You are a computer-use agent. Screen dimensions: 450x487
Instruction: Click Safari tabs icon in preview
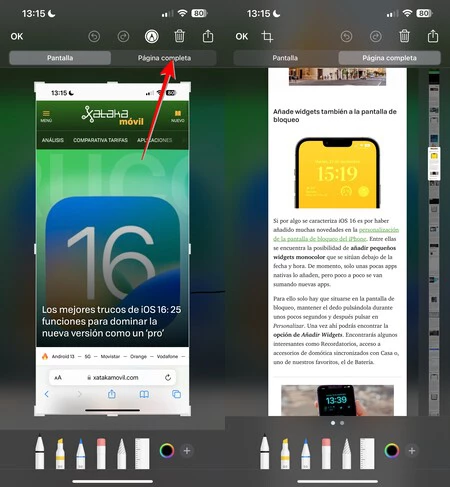pos(176,394)
